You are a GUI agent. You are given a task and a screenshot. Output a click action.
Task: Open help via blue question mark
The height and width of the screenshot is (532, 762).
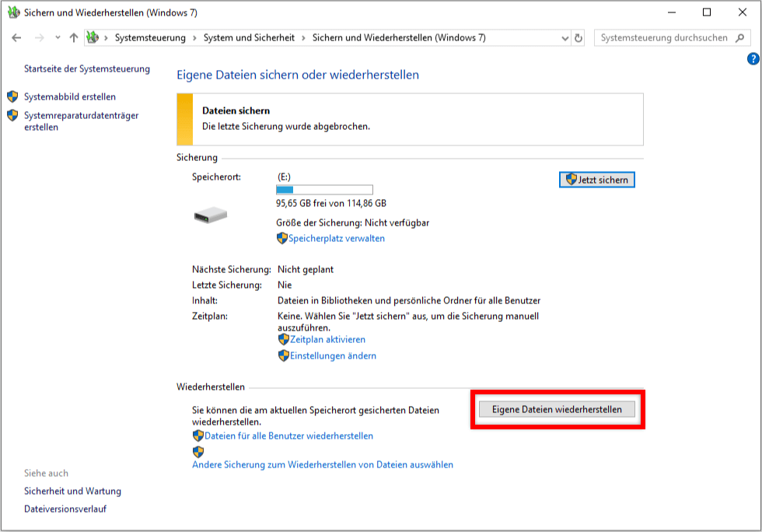pyautogui.click(x=753, y=59)
